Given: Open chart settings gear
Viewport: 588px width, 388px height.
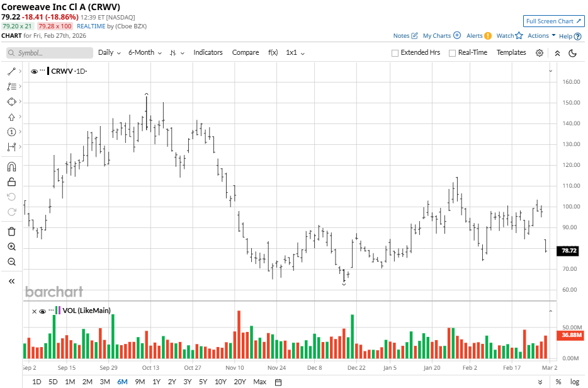Looking at the screenshot, I should (x=540, y=53).
